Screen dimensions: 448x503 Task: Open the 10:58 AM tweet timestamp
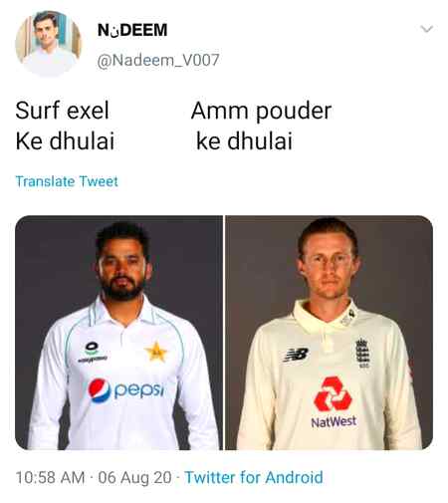pos(50,477)
